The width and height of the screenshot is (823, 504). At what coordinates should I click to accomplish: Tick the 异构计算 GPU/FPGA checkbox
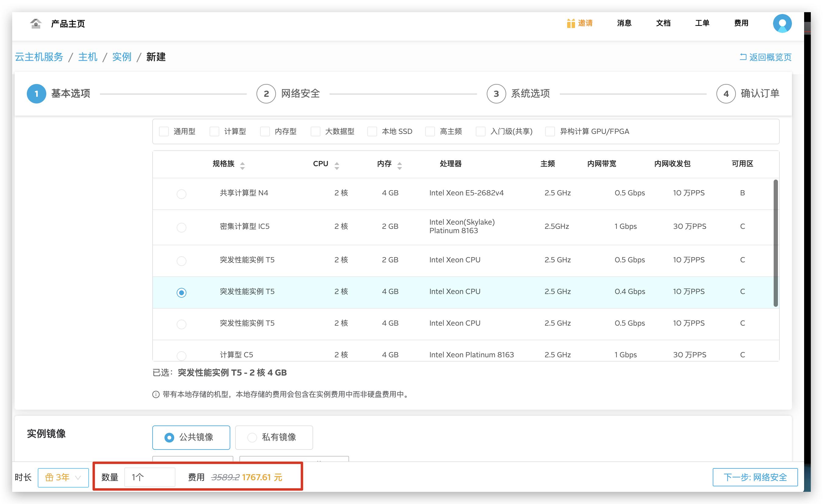[x=550, y=131]
